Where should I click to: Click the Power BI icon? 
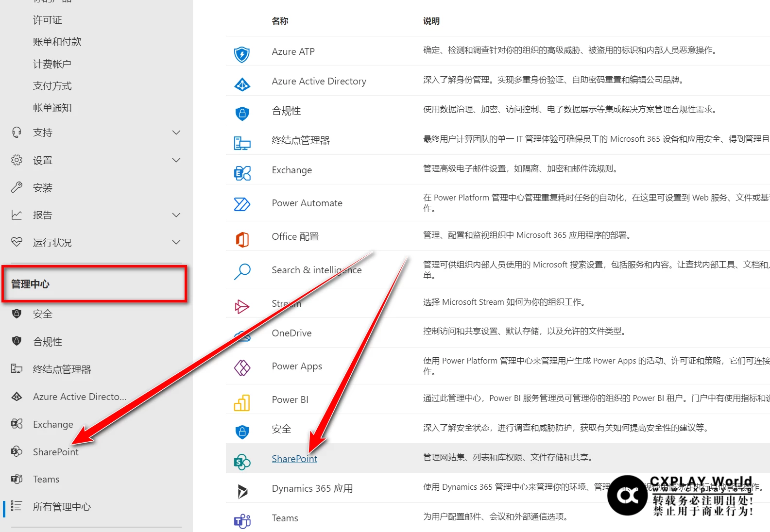(x=242, y=402)
